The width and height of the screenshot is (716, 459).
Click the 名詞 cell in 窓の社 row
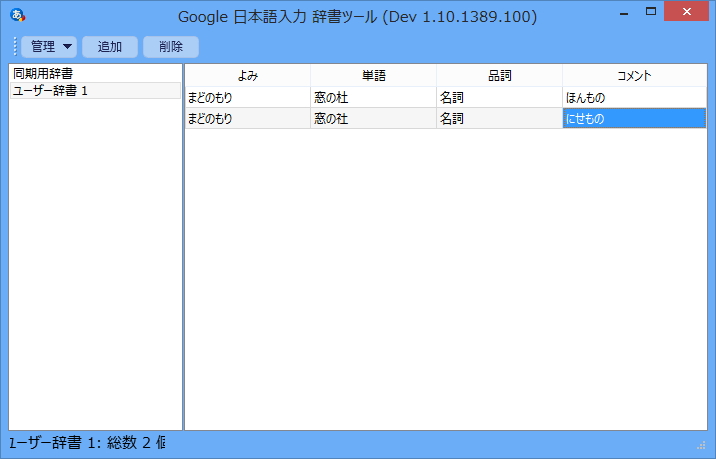tap(500, 118)
